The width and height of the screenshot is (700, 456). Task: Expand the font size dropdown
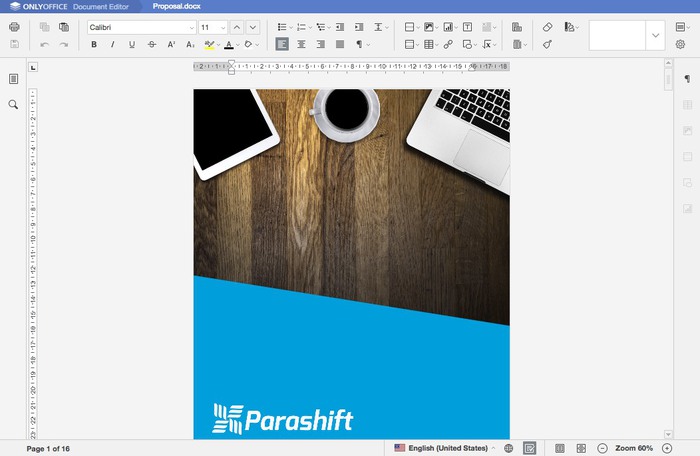(223, 27)
